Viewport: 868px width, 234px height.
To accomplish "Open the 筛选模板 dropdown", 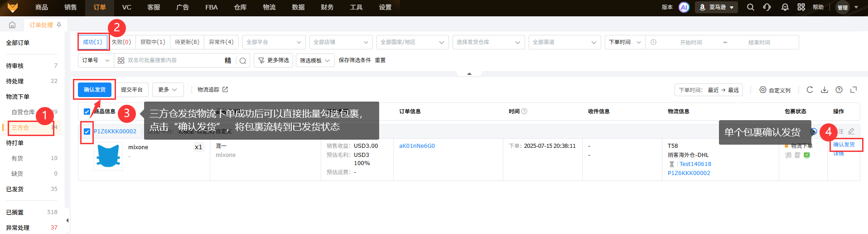I will pos(315,60).
